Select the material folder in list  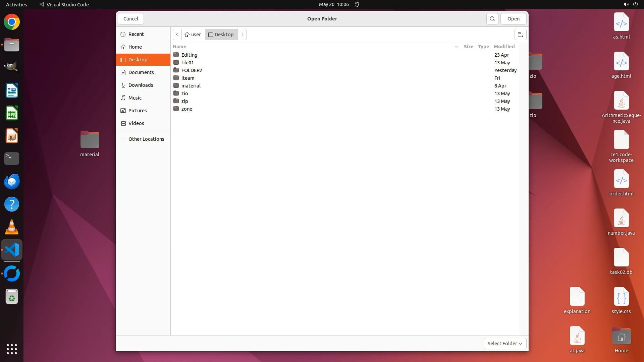pos(191,86)
